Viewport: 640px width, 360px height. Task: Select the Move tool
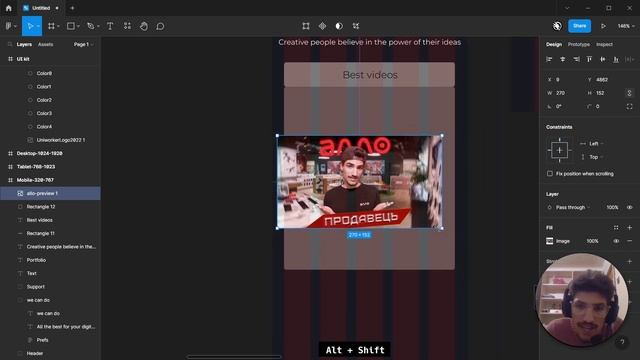click(x=30, y=26)
